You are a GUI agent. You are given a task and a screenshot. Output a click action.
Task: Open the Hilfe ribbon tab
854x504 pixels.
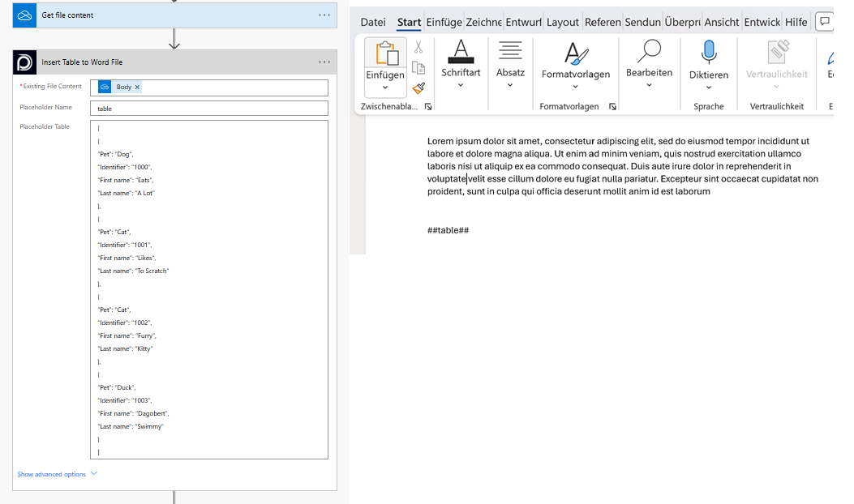[x=796, y=23]
